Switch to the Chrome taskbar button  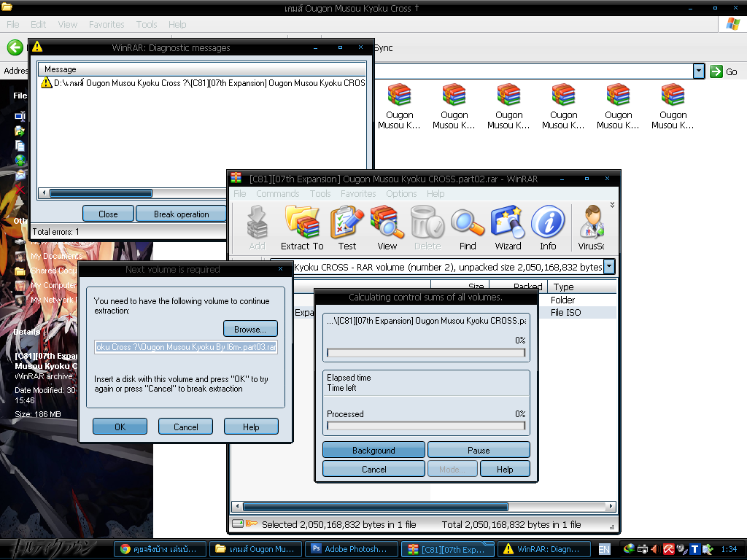pyautogui.click(x=160, y=549)
